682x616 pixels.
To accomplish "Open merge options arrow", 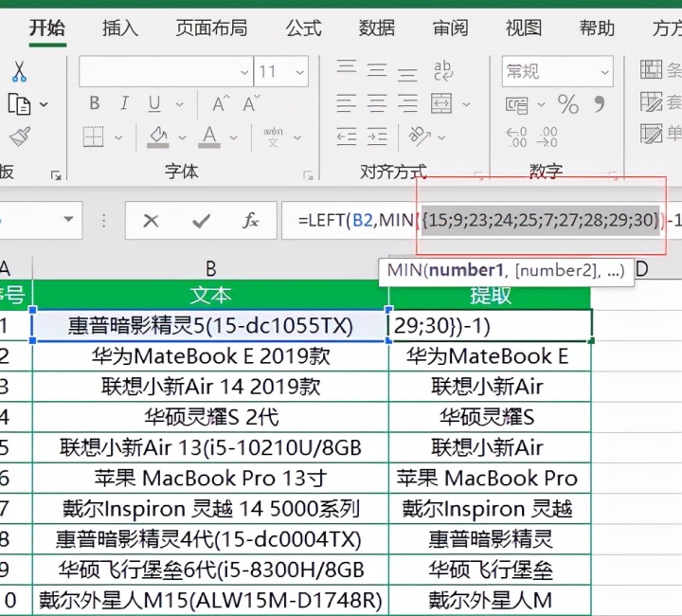I will click(466, 104).
